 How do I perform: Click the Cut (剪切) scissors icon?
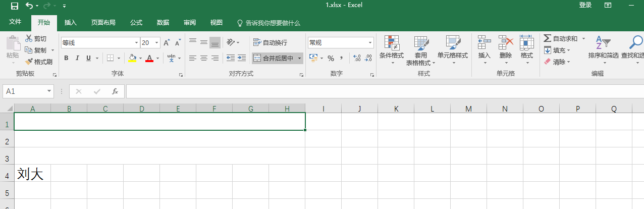pos(29,39)
